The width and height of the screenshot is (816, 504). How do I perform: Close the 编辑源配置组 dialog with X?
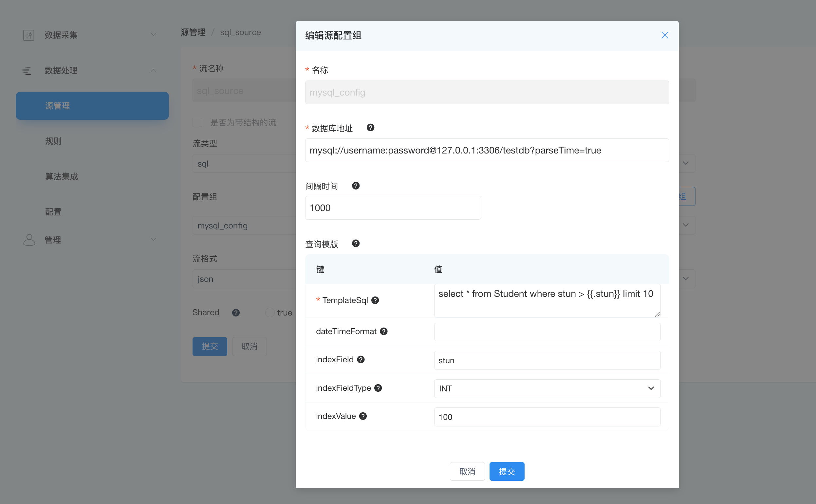664,35
